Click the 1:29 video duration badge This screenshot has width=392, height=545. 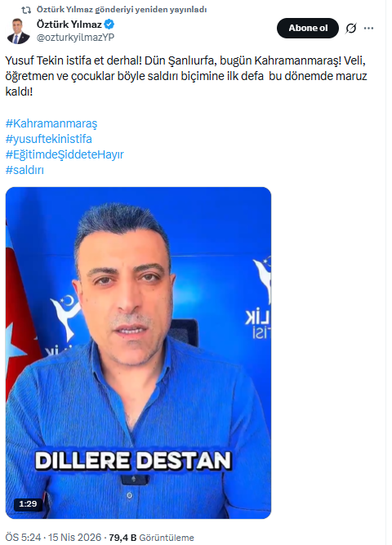[28, 504]
